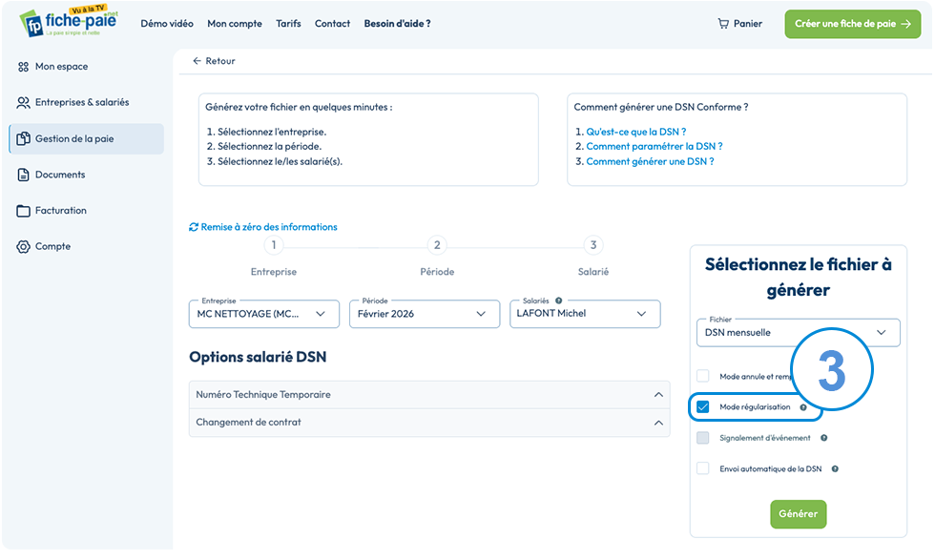
Task: Click Remise à zéro des informations
Action: pos(263,227)
